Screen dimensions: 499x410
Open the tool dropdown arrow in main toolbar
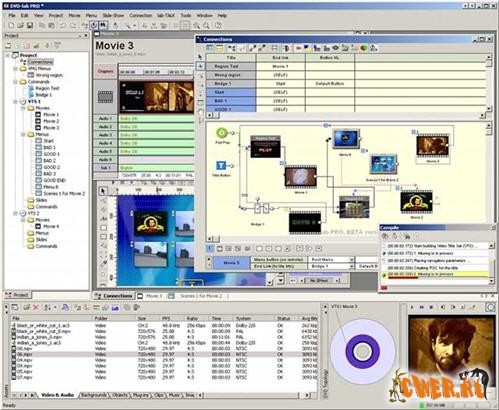135,25
